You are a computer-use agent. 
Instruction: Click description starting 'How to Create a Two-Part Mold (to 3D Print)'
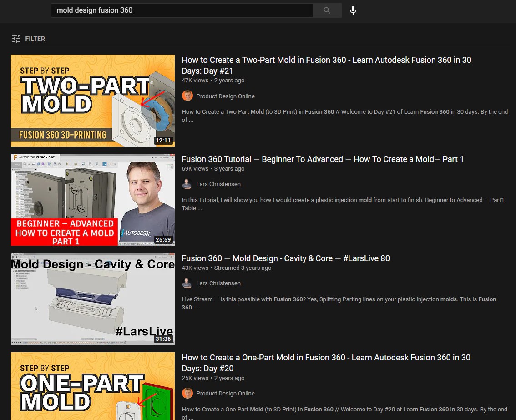(x=345, y=116)
